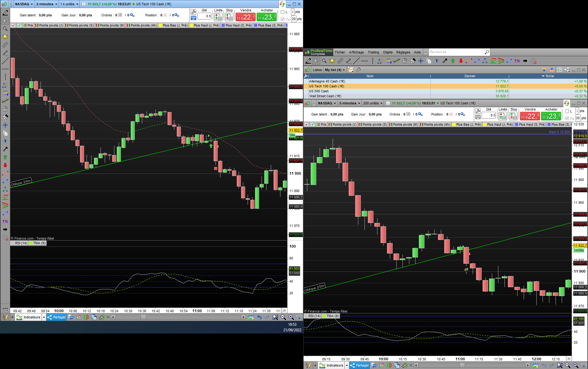The height and width of the screenshot is (369, 588).
Task: Zoom in on the 2 minutes chart
Action: 291,317
